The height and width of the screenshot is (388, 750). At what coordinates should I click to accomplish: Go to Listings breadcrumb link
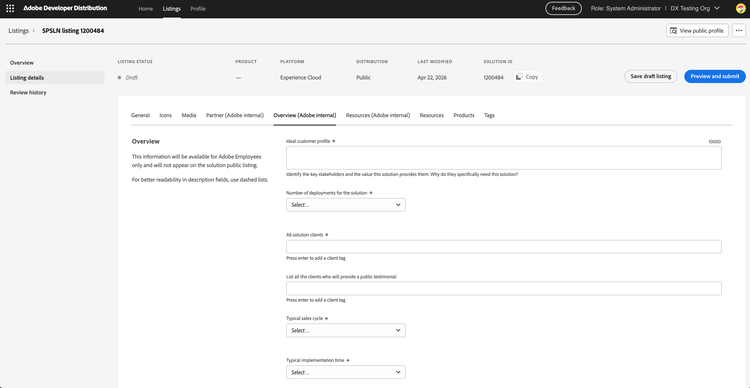[18, 31]
